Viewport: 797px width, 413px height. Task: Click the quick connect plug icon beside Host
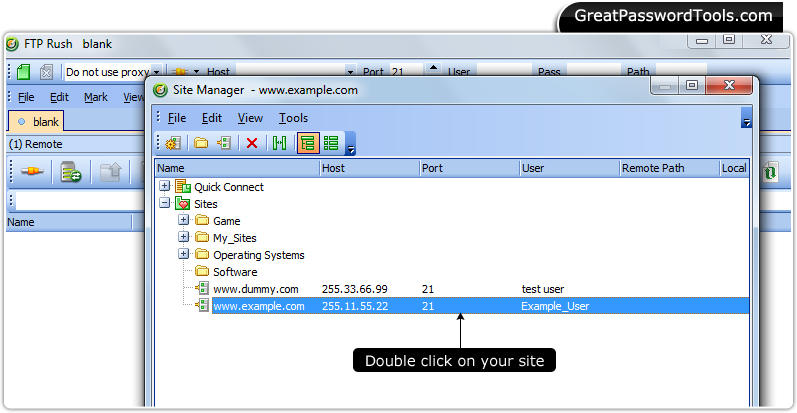pos(180,72)
